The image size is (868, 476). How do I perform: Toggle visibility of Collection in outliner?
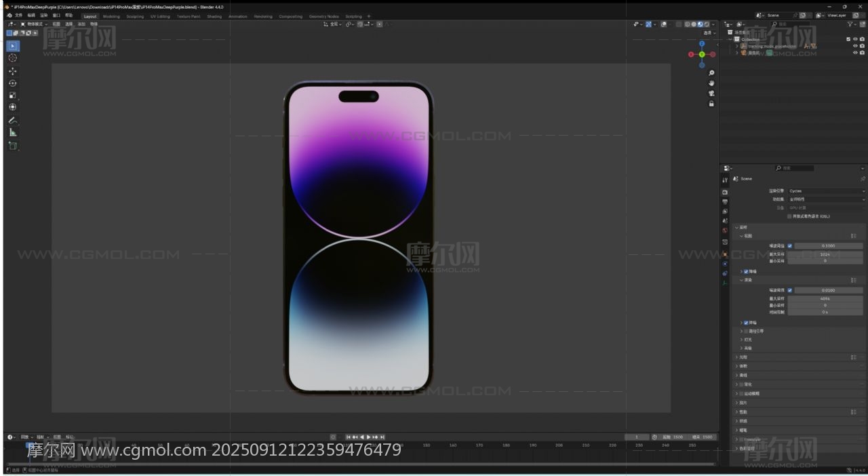click(855, 39)
